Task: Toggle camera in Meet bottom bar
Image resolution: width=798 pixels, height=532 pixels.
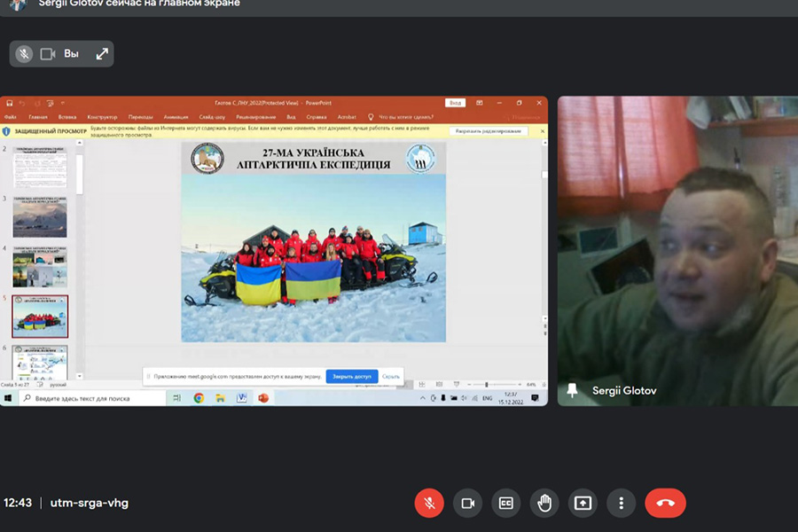Action: tap(467, 503)
